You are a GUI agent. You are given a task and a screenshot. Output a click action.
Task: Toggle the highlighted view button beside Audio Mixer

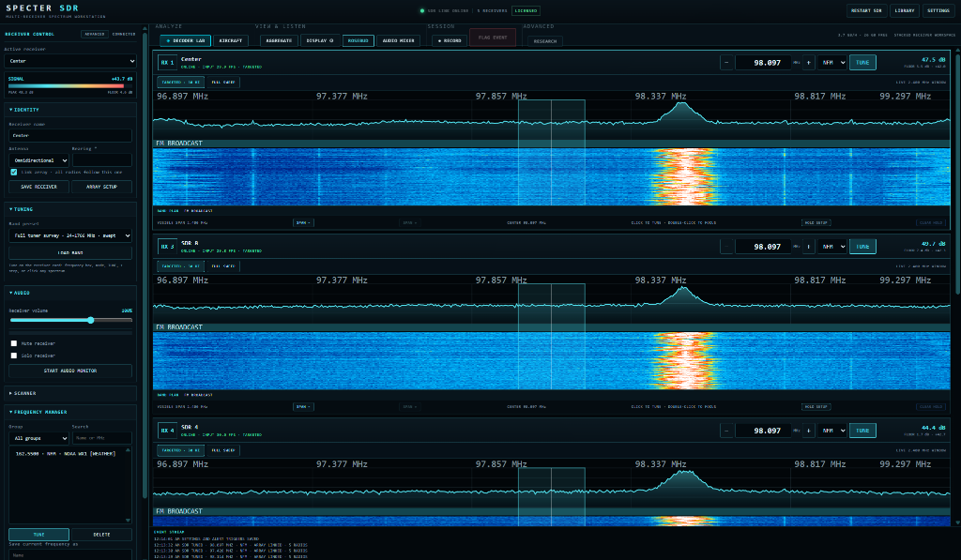[358, 40]
